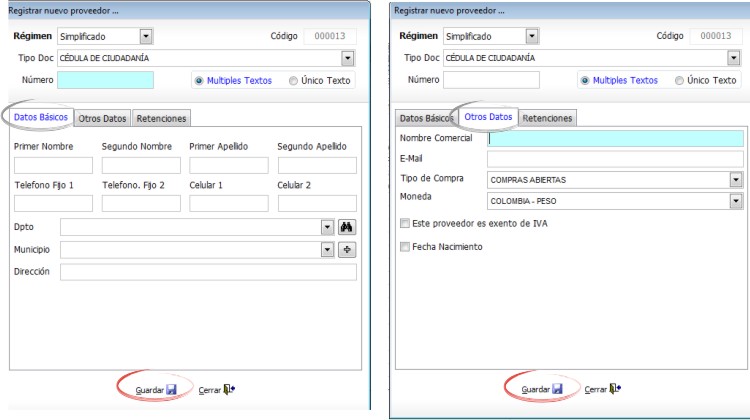Click Guardar in the left window
The image size is (750, 420).
156,390
